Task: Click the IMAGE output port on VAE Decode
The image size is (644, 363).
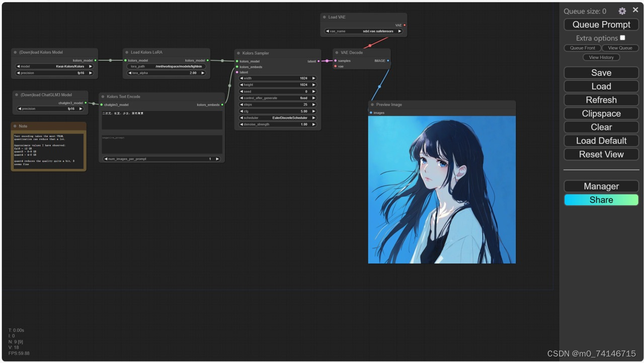Action: click(388, 61)
